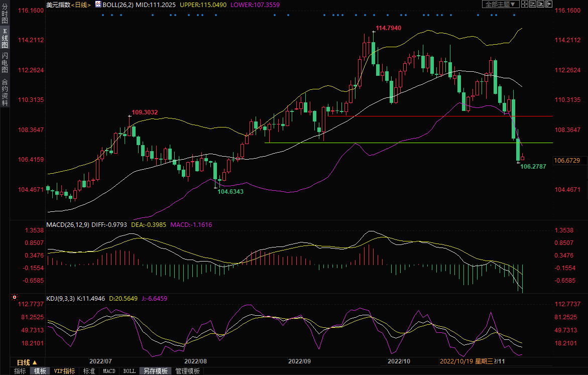Select the 闪电图 side tab

click(x=5, y=62)
